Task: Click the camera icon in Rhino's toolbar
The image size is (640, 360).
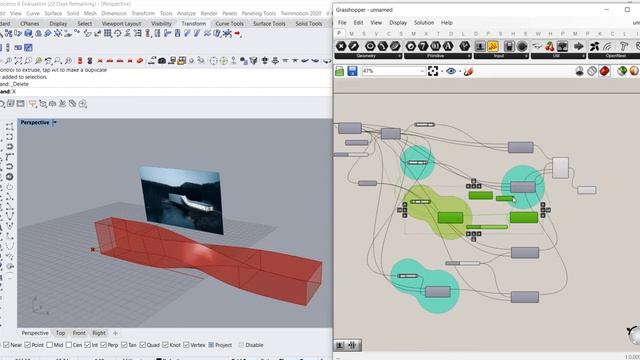Action: point(162,61)
